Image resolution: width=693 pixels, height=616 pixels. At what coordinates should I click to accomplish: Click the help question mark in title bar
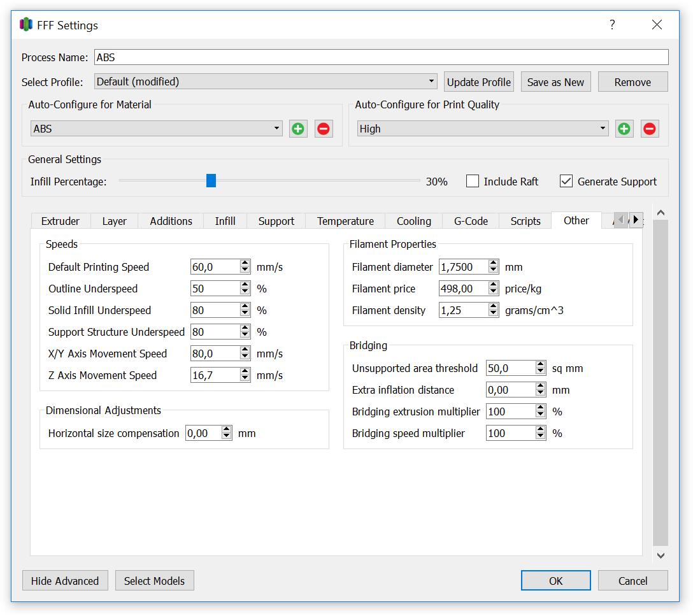point(612,25)
